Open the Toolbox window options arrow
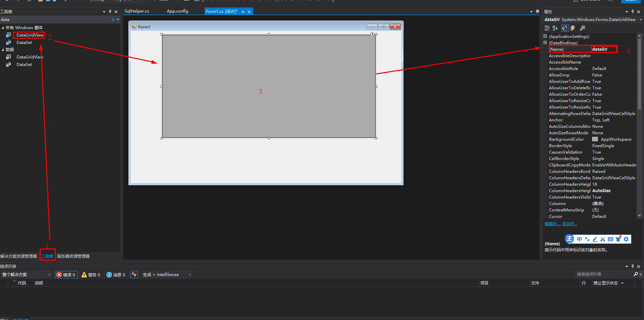Image resolution: width=644 pixels, height=320 pixels. pos(104,12)
